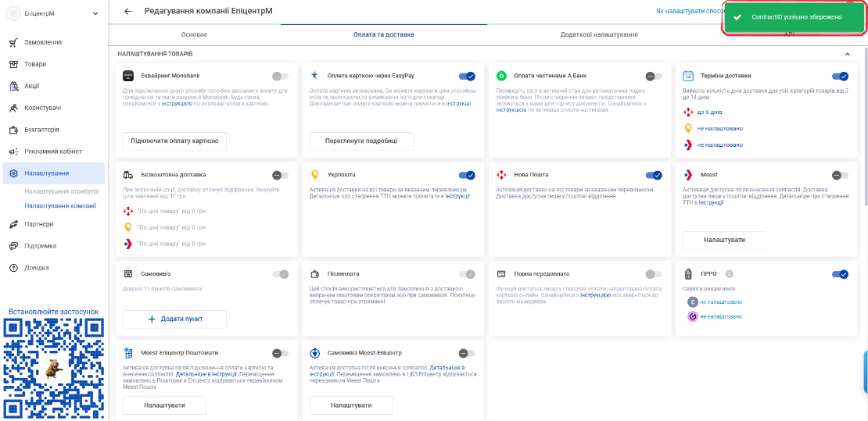The height and width of the screenshot is (421, 868).
Task: Collapse the НАЛАШТУВАННЯ ТОВАРІВ section
Action: 847,54
